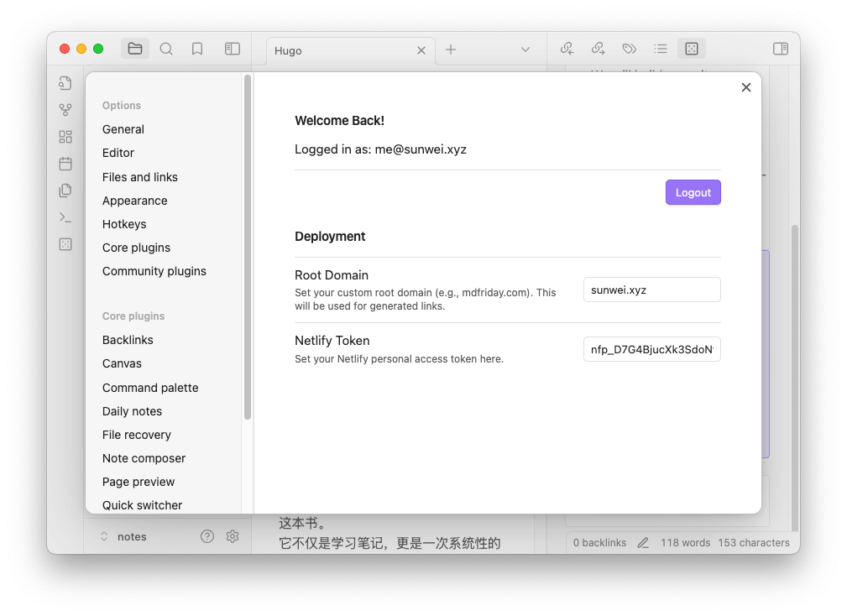Open Command palette plugin settings

pos(150,388)
